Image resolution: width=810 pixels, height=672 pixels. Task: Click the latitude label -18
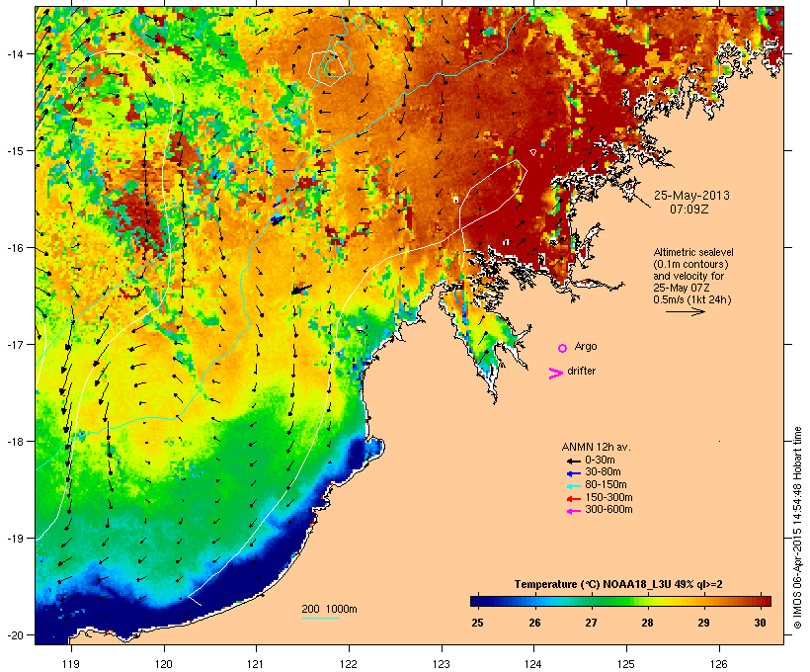[14, 442]
